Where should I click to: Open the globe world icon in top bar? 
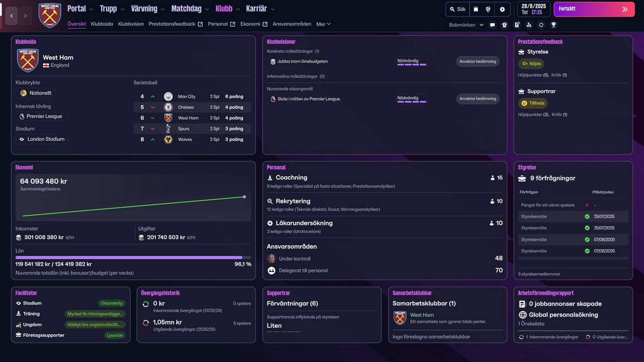click(488, 9)
